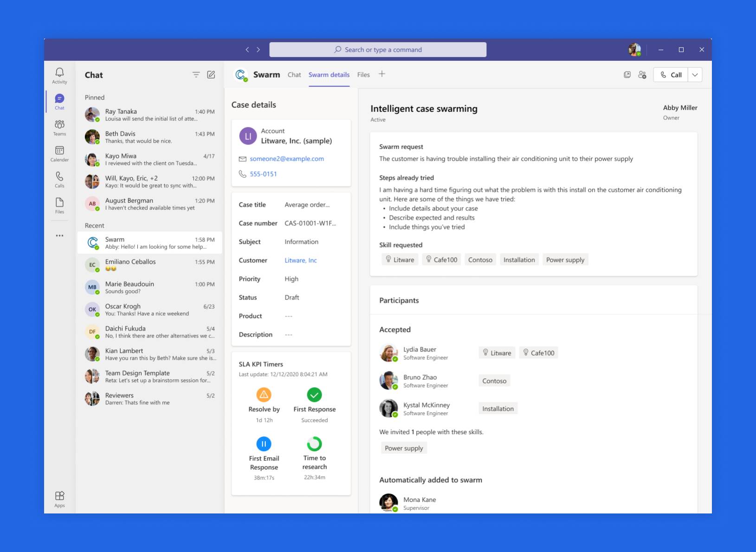The height and width of the screenshot is (552, 756).
Task: Click the phone icon beside 555-0151
Action: (242, 174)
